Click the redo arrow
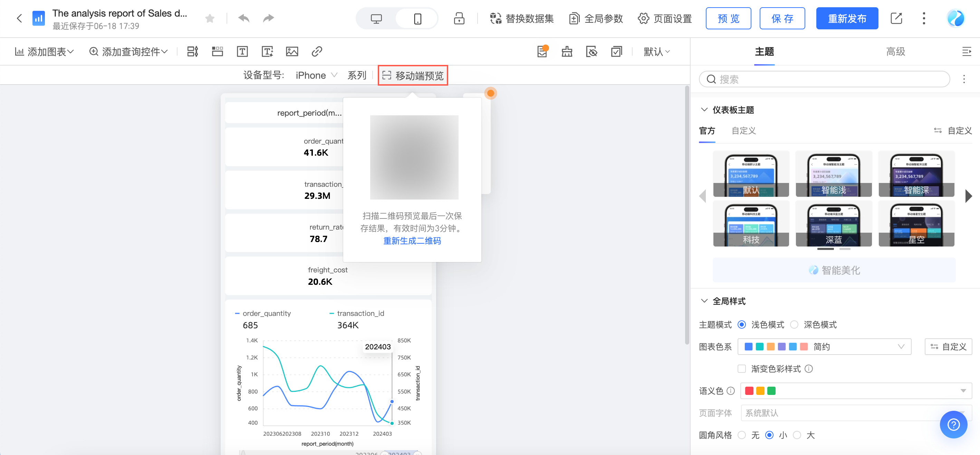The width and height of the screenshot is (980, 455). [269, 18]
